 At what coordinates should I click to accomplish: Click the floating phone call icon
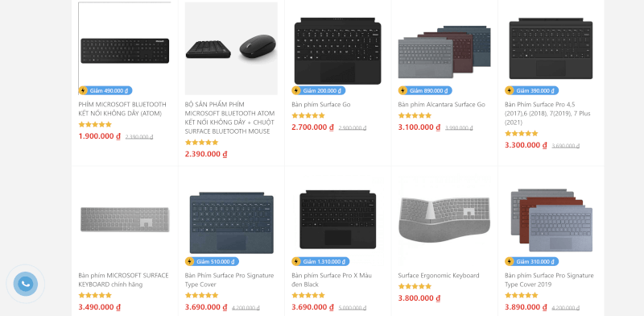pos(26,284)
